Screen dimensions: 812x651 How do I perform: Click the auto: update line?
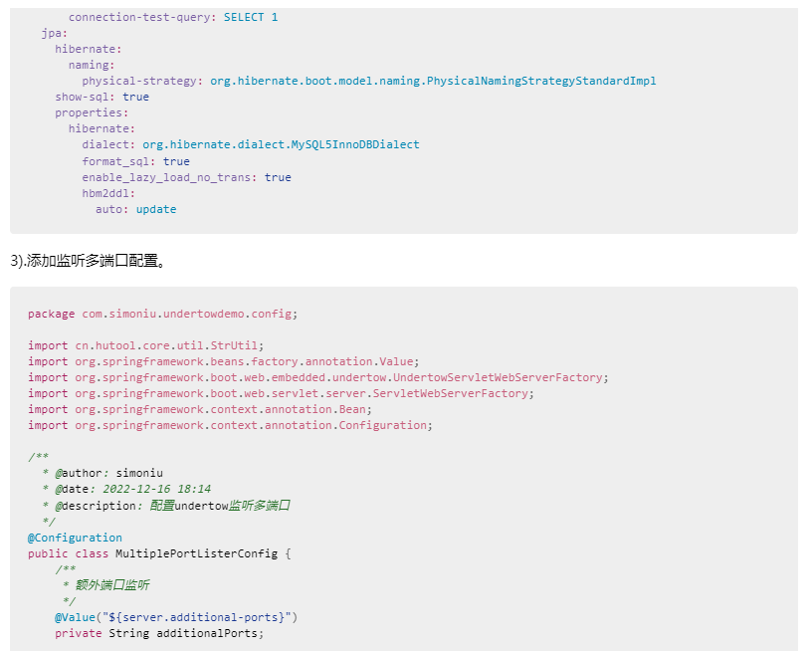tap(135, 209)
